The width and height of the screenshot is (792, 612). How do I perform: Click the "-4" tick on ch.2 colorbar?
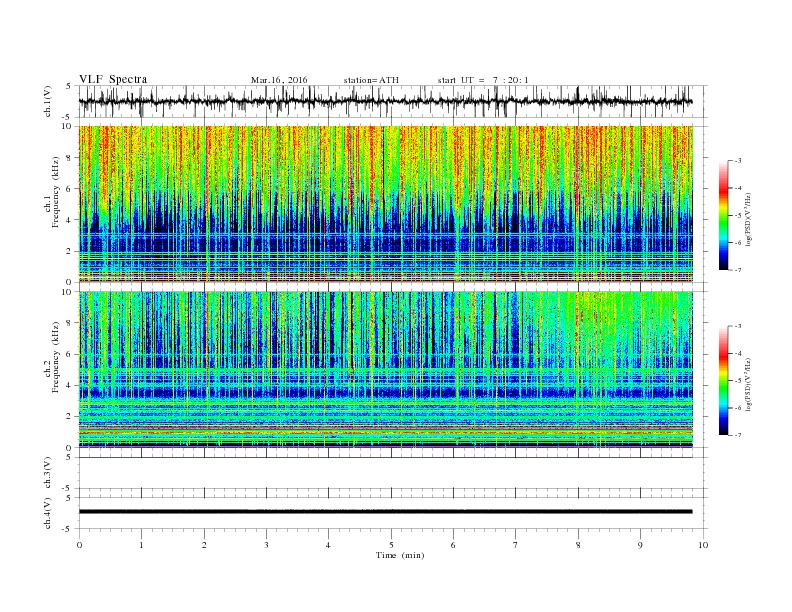[738, 353]
